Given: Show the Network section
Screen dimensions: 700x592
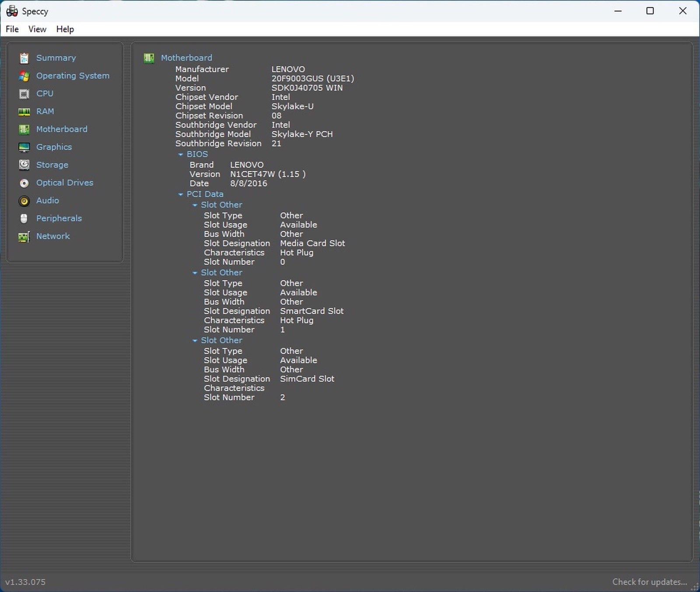Looking at the screenshot, I should 53,236.
